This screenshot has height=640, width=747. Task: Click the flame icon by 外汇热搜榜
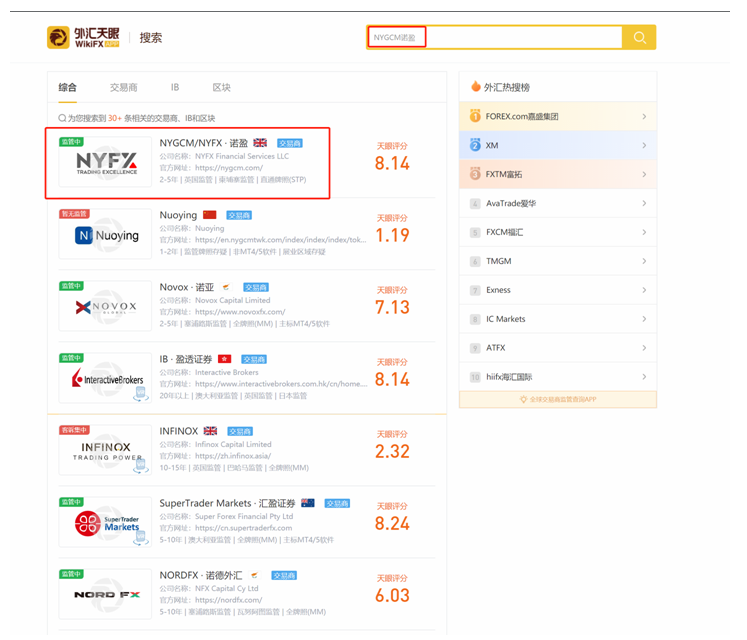click(475, 86)
